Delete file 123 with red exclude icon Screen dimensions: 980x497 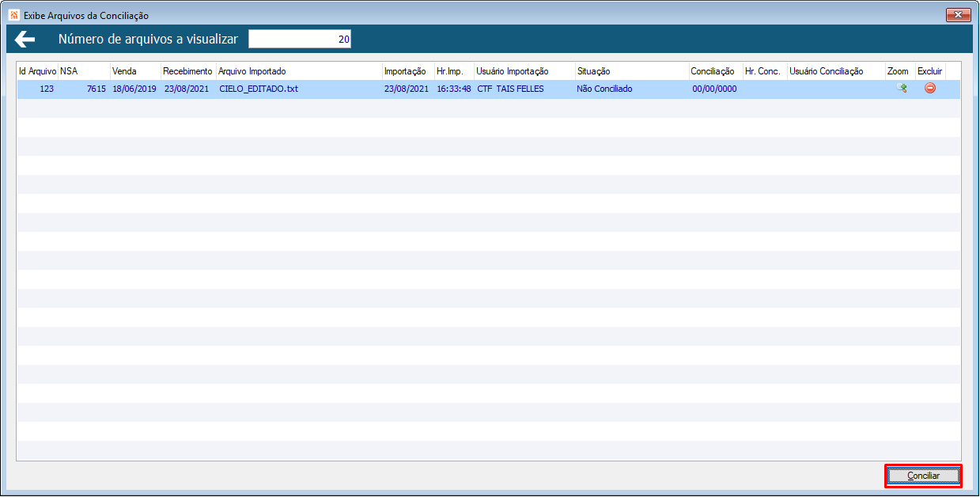(930, 89)
